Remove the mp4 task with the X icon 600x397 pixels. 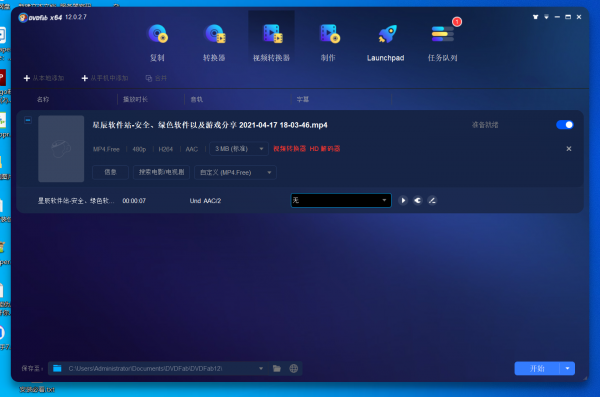569,149
